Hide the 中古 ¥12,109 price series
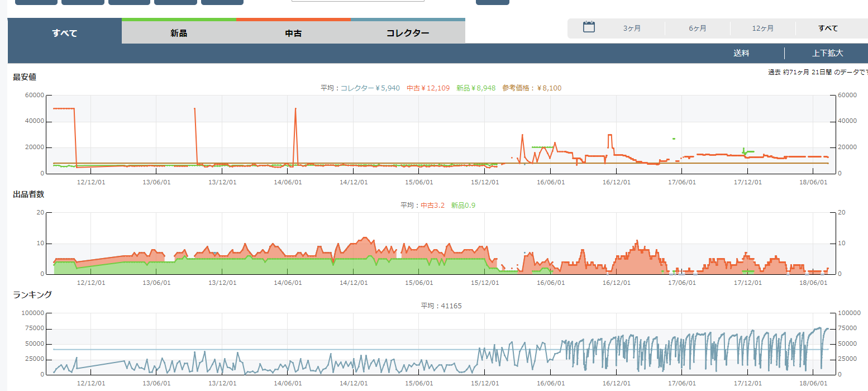The width and height of the screenshot is (868, 391). click(x=428, y=88)
